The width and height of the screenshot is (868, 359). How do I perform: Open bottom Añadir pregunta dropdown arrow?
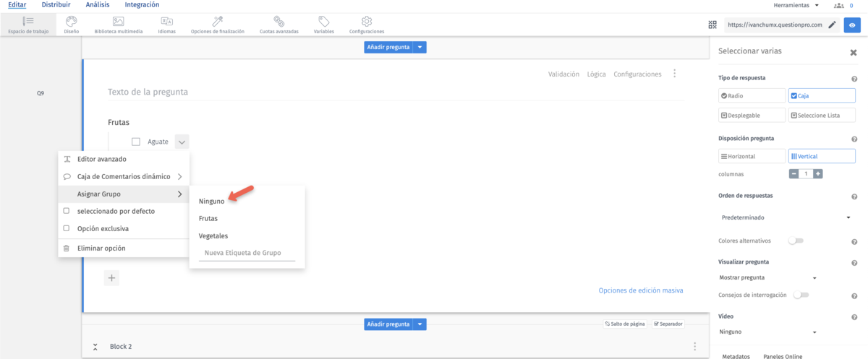pos(420,324)
